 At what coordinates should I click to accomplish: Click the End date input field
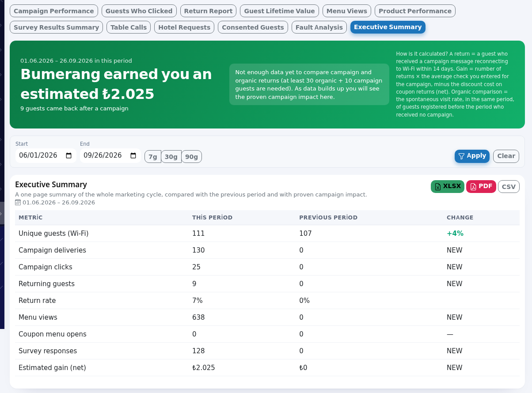[x=110, y=155]
